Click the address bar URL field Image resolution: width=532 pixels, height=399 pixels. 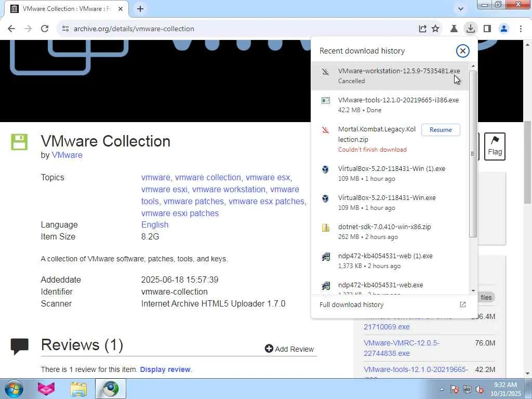tap(237, 29)
